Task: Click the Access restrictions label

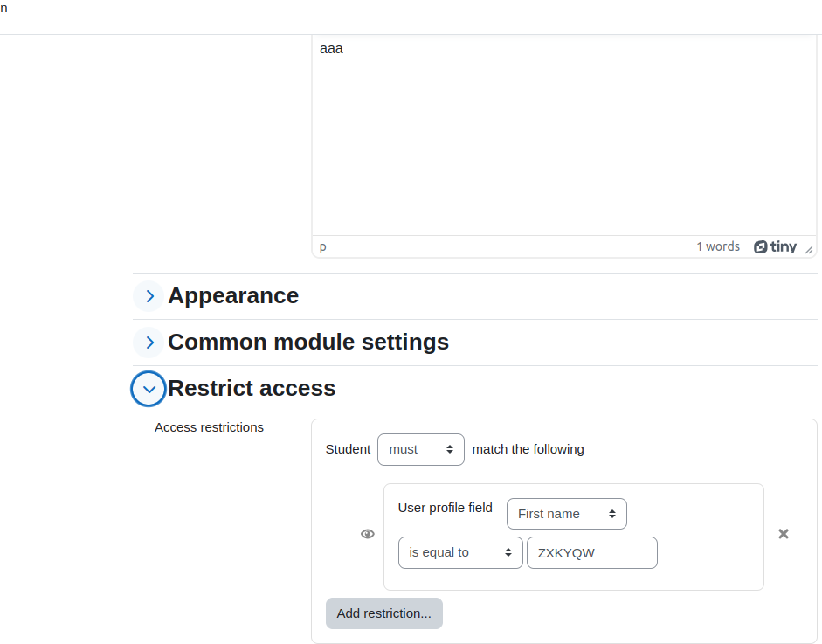Action: point(209,427)
